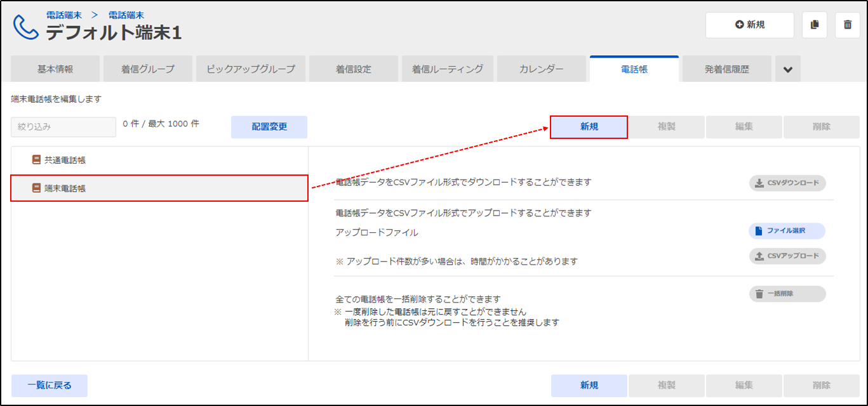Expand more tabs with chevron arrow

click(x=787, y=69)
